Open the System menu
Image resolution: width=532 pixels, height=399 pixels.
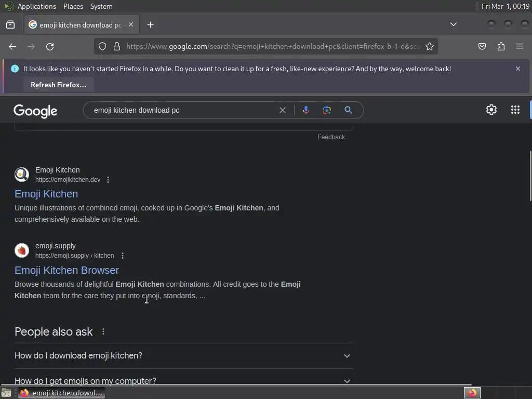[101, 6]
